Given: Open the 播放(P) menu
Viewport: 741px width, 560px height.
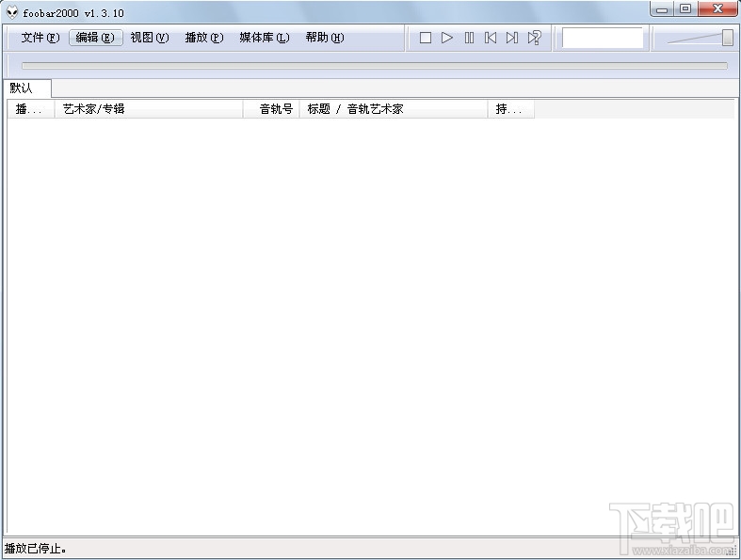Looking at the screenshot, I should (x=204, y=38).
